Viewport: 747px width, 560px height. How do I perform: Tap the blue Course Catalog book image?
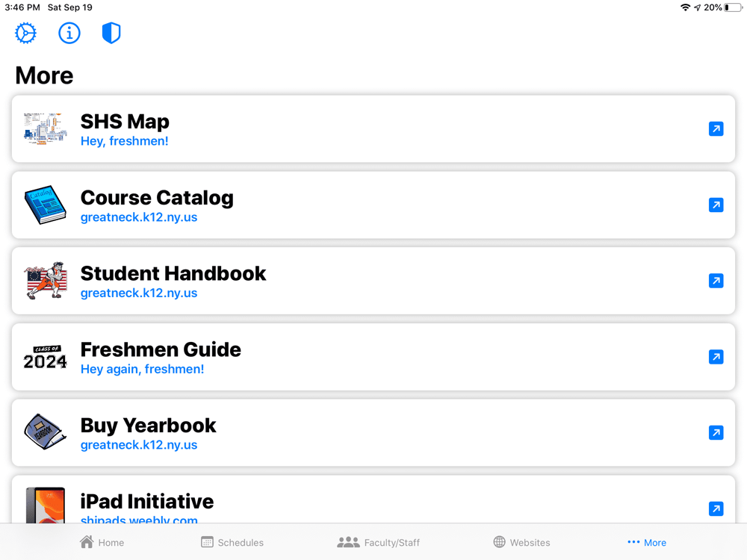point(46,205)
